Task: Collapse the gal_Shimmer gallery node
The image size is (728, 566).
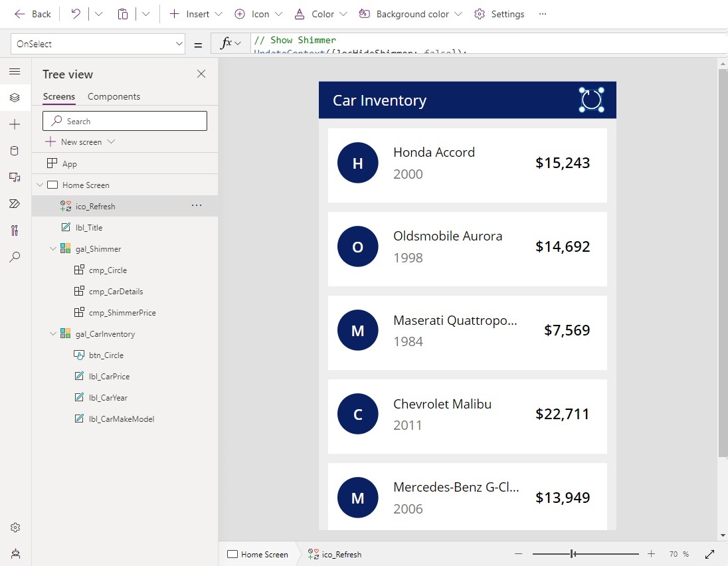Action: 53,249
